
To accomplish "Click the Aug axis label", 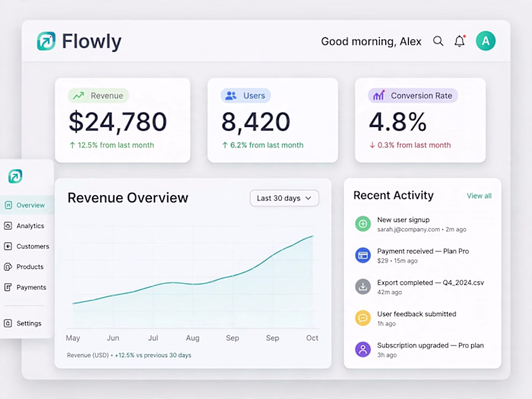I will [x=193, y=338].
